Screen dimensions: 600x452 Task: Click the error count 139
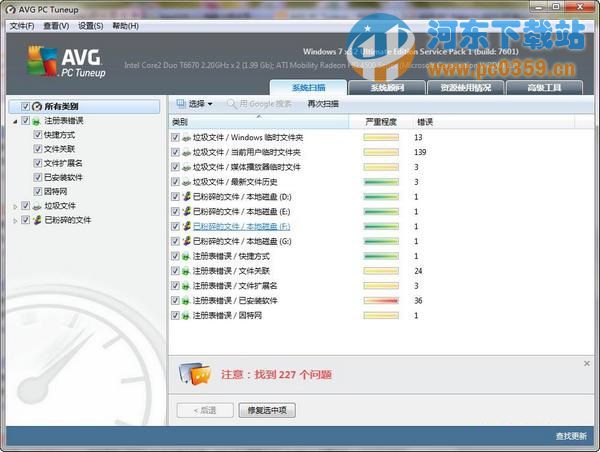click(420, 152)
